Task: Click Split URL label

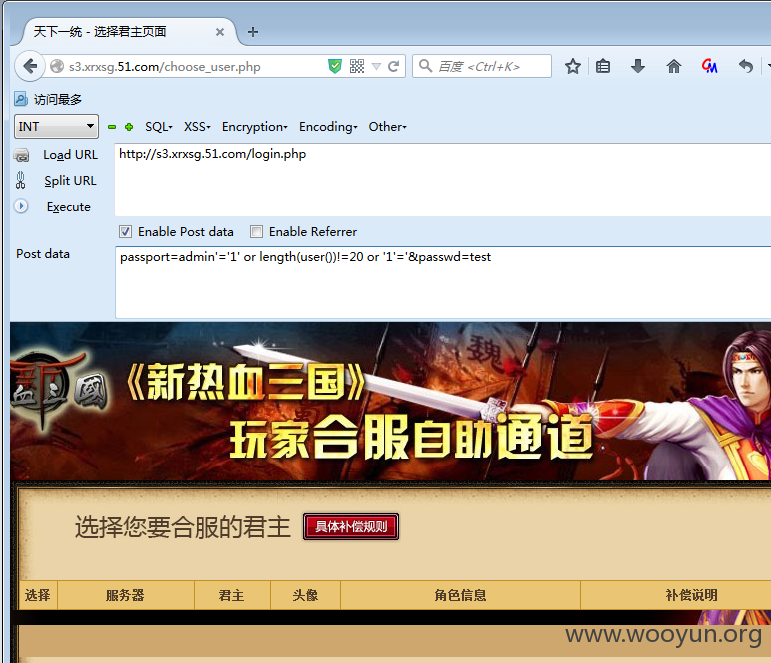Action: 70,181
